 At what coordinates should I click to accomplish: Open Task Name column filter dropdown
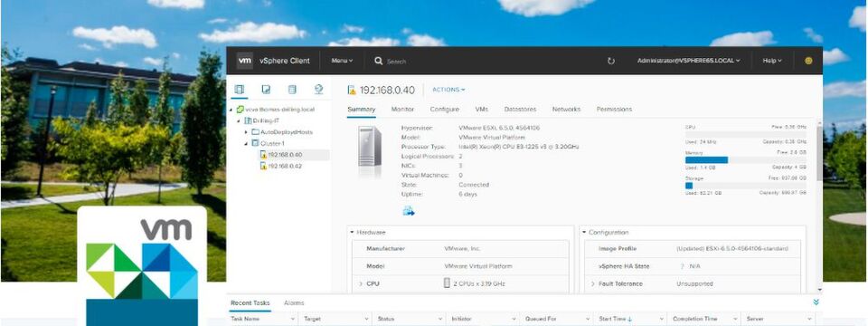click(293, 320)
